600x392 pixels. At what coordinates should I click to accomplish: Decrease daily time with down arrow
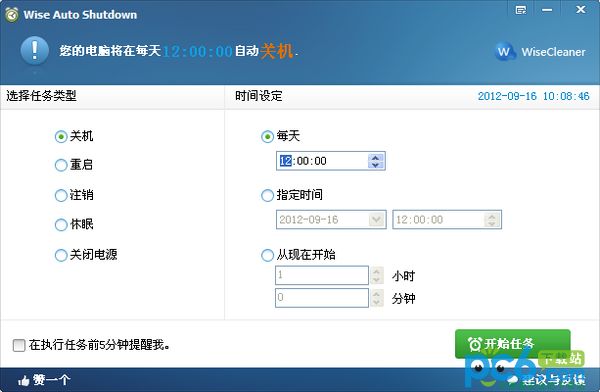(376, 165)
